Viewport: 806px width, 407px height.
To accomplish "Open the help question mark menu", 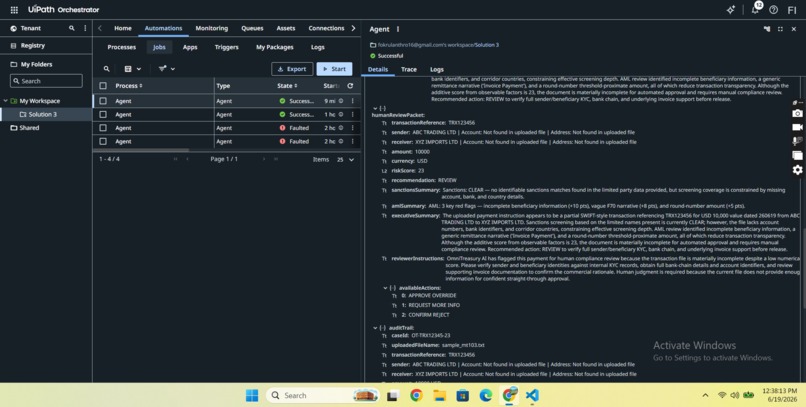I will coord(774,10).
